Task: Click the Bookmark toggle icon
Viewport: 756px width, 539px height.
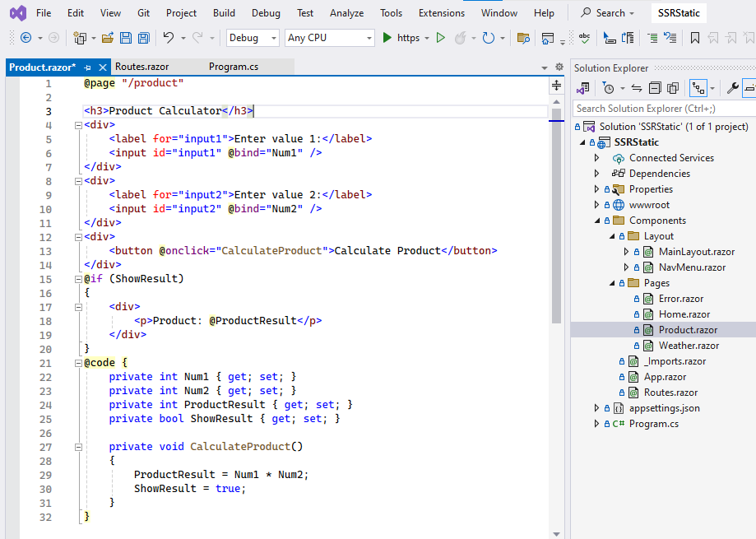Action: (x=695, y=38)
